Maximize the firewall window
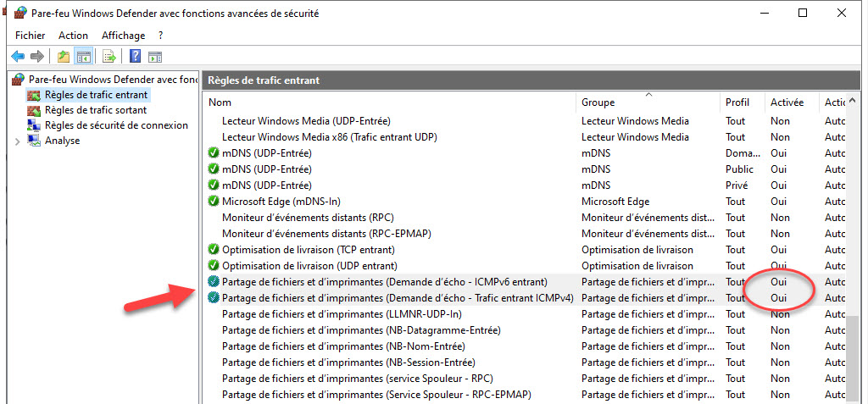 tap(802, 13)
